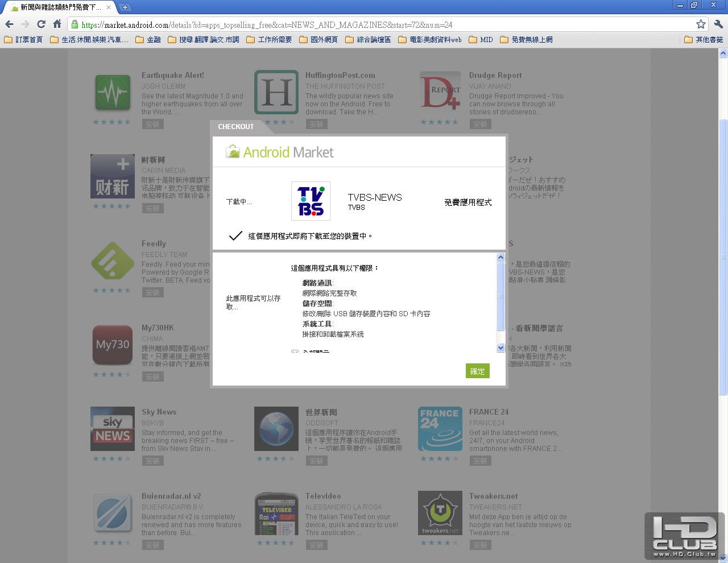This screenshot has width=728, height=563.
Task: Open a new tab with plus button
Action: [125, 7]
